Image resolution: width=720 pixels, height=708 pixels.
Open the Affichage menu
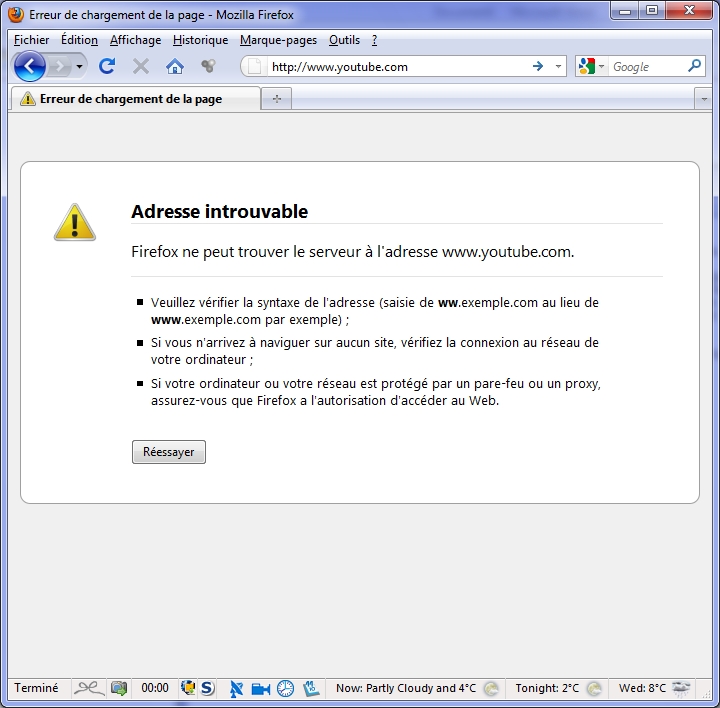coord(135,40)
